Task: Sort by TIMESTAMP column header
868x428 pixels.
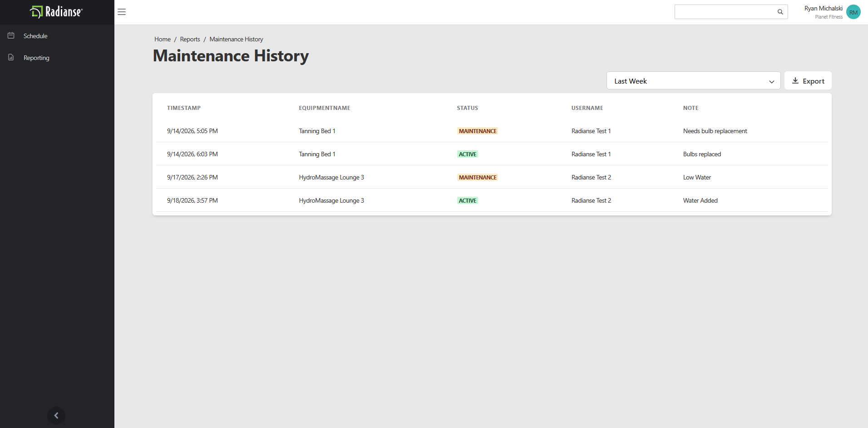Action: point(184,108)
